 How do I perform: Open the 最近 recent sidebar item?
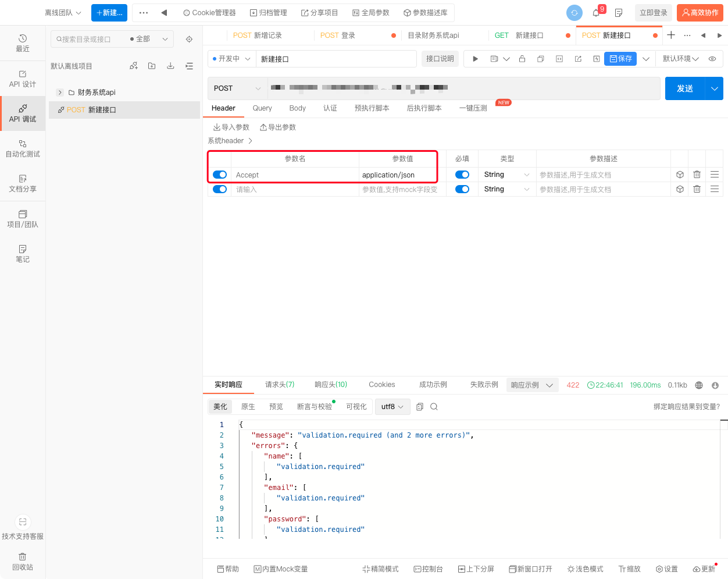[23, 43]
